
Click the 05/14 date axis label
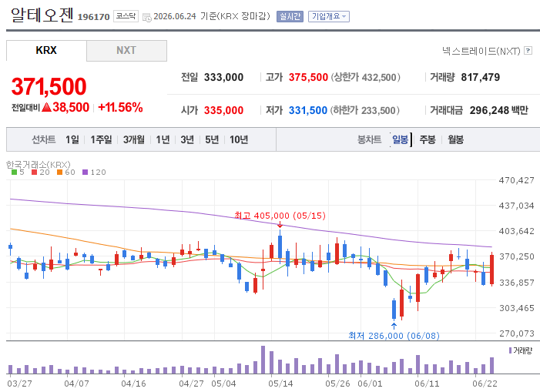pyautogui.click(x=280, y=384)
